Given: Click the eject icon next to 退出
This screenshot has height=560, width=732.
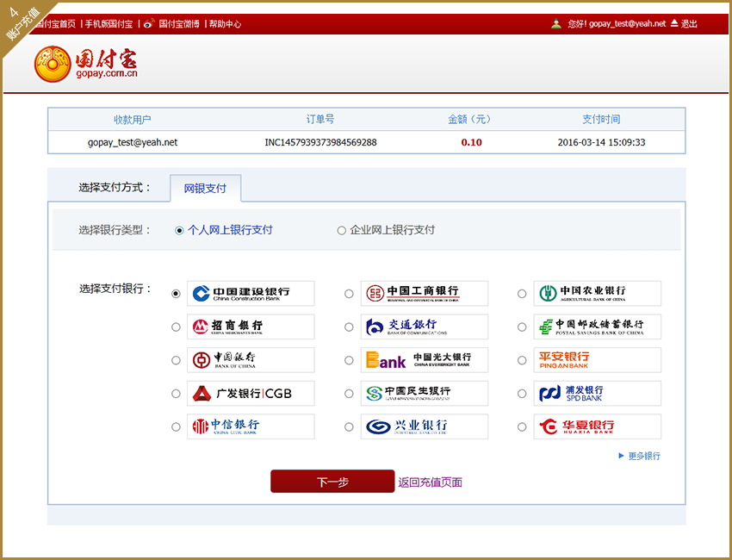Looking at the screenshot, I should [674, 23].
